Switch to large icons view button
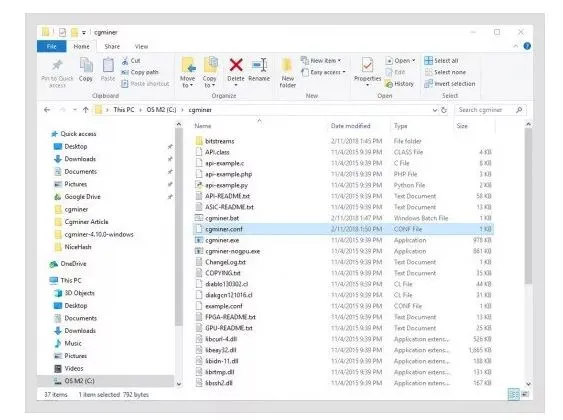This screenshot has height=420, width=563. [x=525, y=395]
